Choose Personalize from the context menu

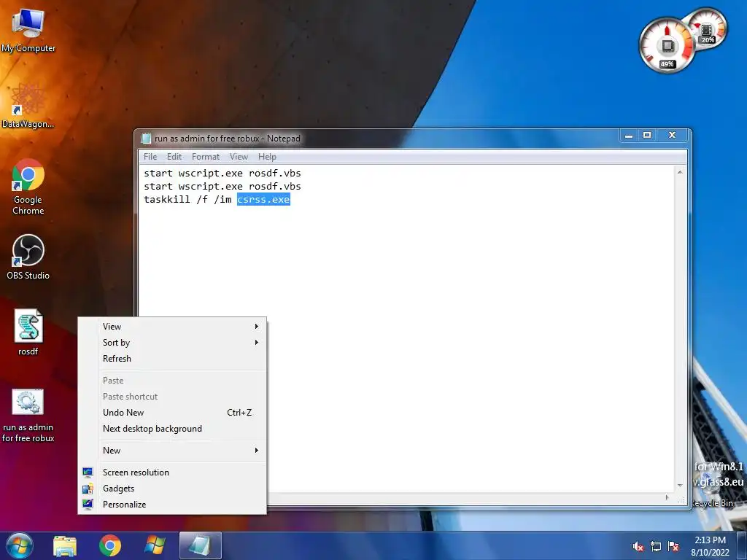click(172, 505)
